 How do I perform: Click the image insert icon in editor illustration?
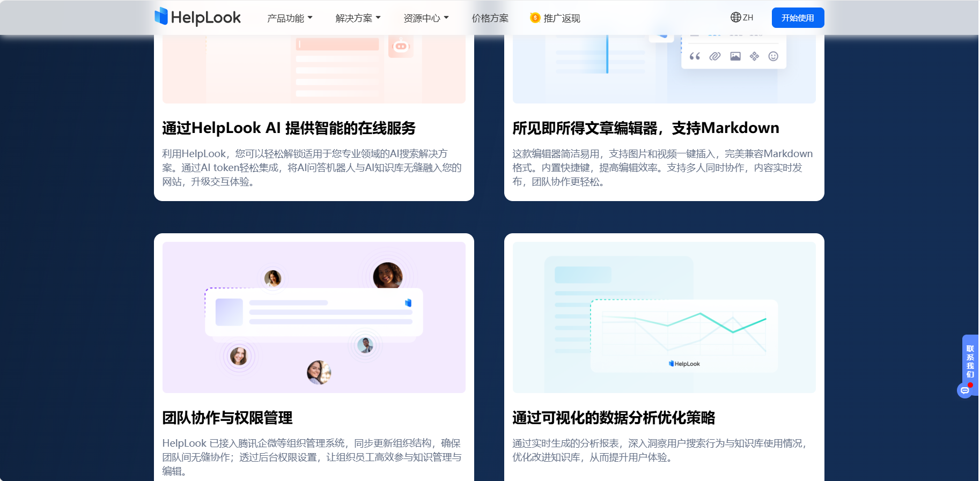pos(735,56)
